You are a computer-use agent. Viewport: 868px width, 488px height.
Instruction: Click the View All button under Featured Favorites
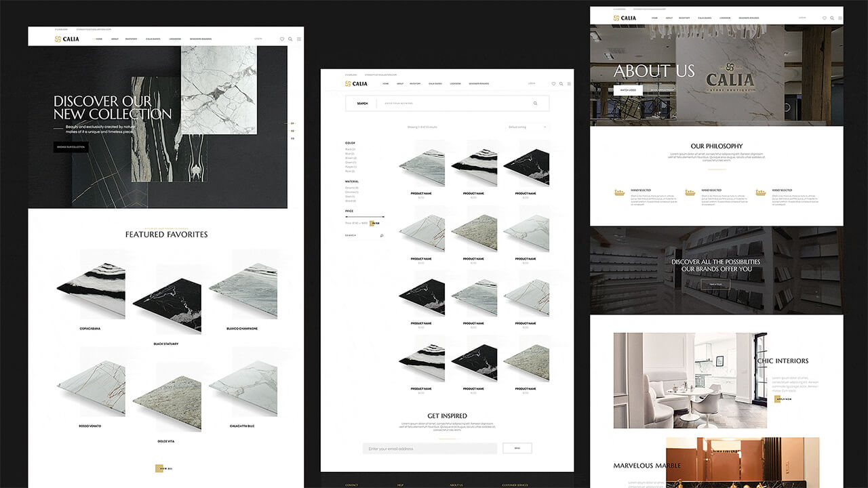[163, 468]
